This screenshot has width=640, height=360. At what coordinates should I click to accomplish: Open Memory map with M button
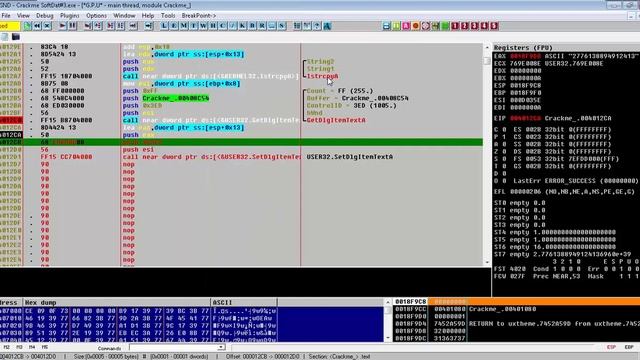coord(184,26)
